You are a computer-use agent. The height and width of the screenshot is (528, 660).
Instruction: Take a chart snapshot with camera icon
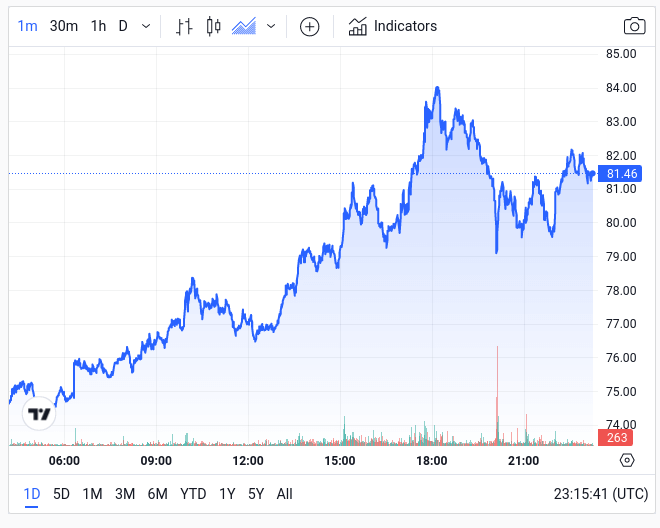click(x=634, y=27)
